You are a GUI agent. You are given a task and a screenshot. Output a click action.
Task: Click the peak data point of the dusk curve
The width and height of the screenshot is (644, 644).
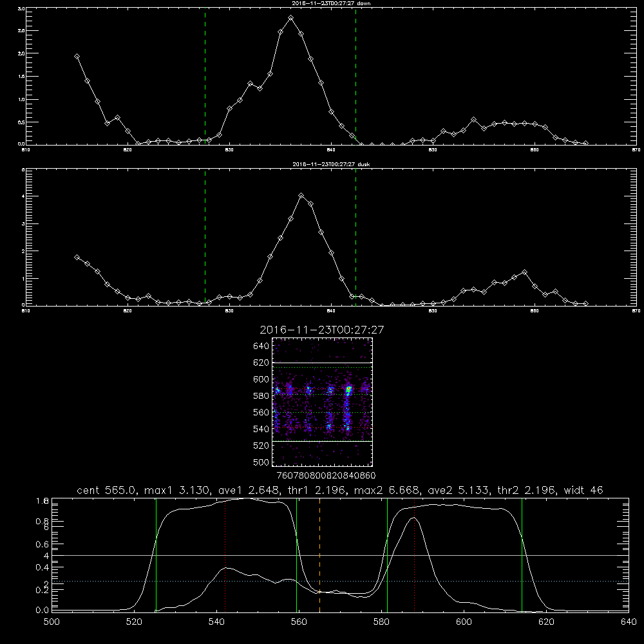click(x=301, y=196)
